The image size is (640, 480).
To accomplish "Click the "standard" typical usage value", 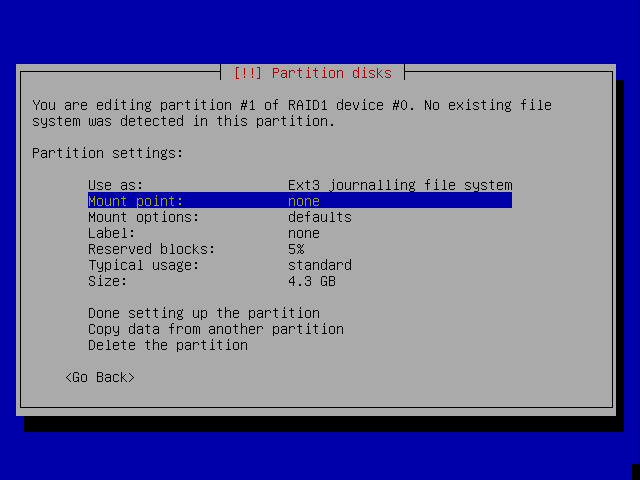I will [x=320, y=265].
